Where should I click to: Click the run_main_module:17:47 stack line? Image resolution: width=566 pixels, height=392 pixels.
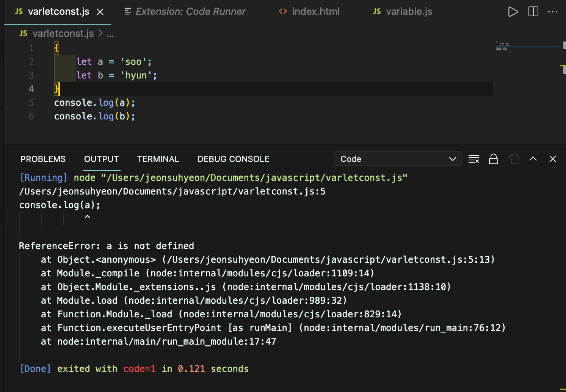pos(158,342)
